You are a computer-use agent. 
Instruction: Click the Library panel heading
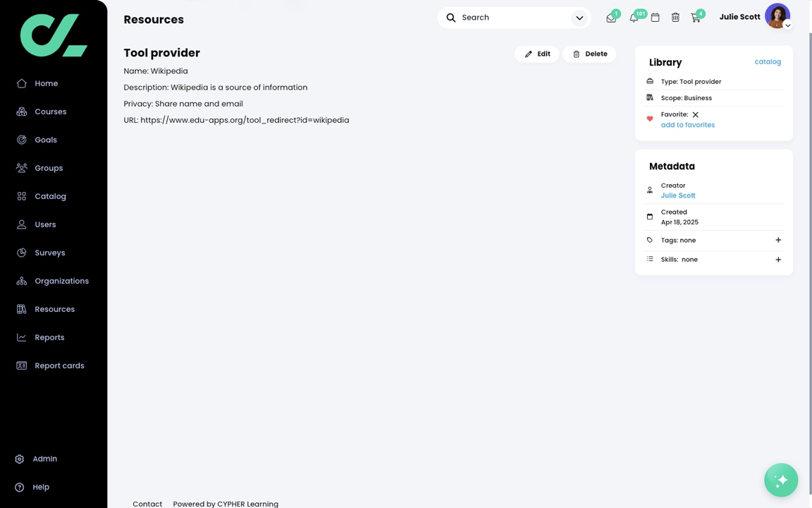click(665, 62)
